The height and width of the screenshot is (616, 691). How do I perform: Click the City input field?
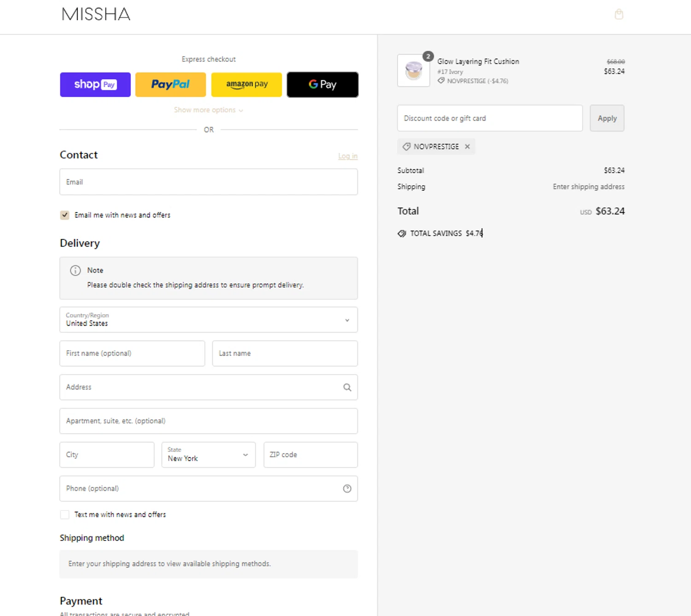tap(107, 455)
